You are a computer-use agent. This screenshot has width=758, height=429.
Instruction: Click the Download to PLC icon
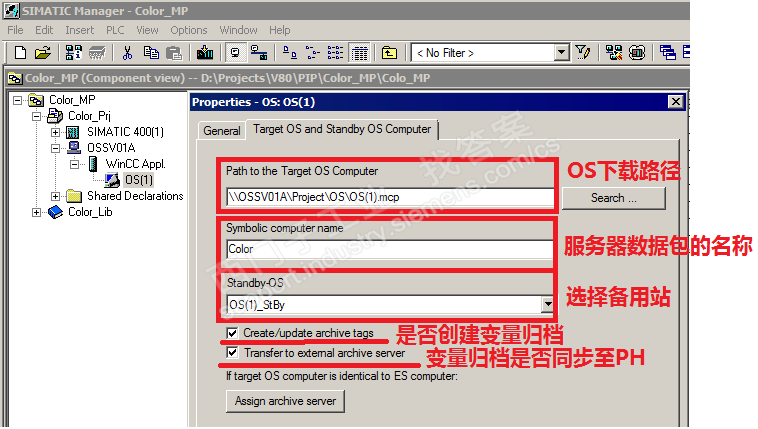[204, 52]
